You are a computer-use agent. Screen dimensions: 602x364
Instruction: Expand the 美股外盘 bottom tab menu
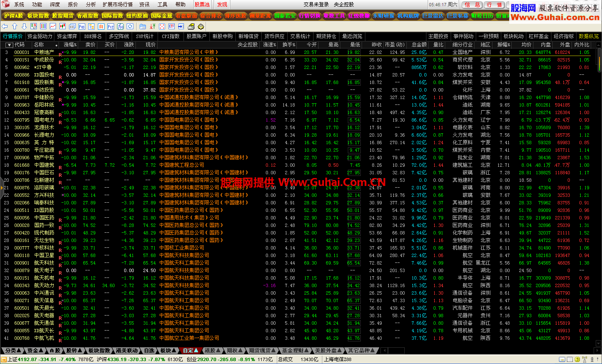[329, 351]
